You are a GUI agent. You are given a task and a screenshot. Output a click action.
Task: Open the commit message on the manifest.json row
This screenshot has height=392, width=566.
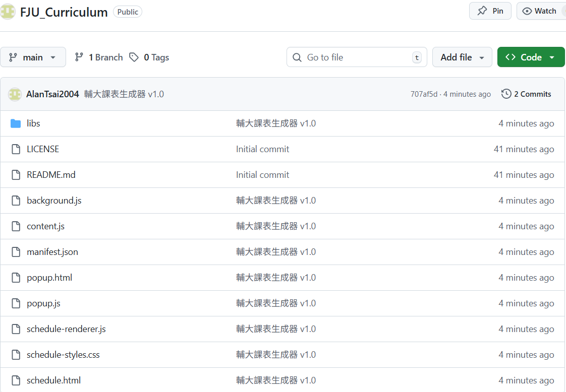tap(276, 252)
